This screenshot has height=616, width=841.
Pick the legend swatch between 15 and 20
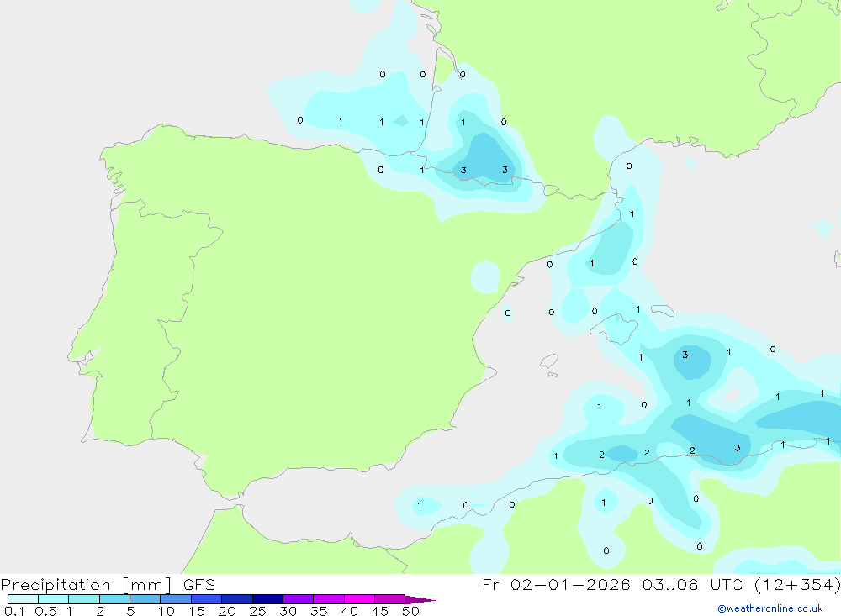[206, 599]
